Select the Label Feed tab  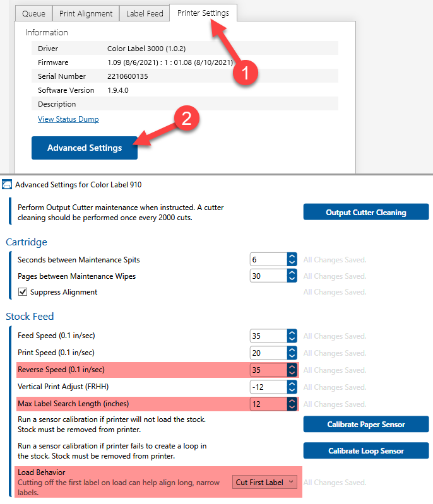[145, 13]
